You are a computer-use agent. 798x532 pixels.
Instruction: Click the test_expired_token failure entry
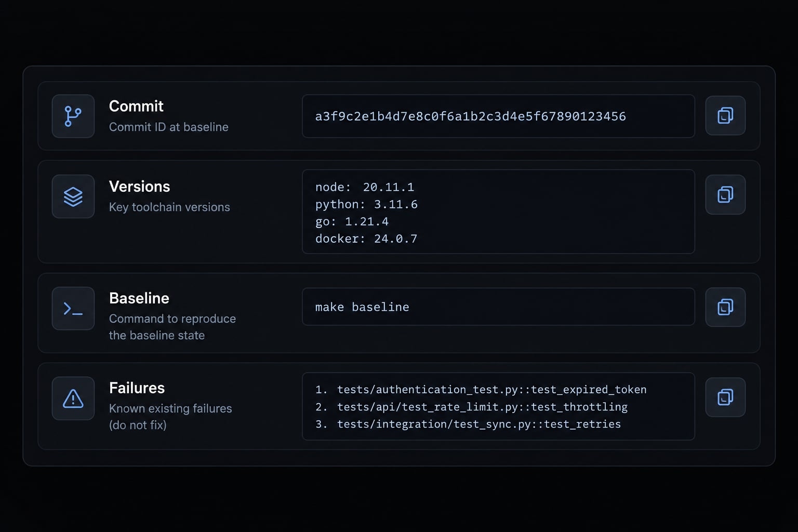(x=481, y=390)
